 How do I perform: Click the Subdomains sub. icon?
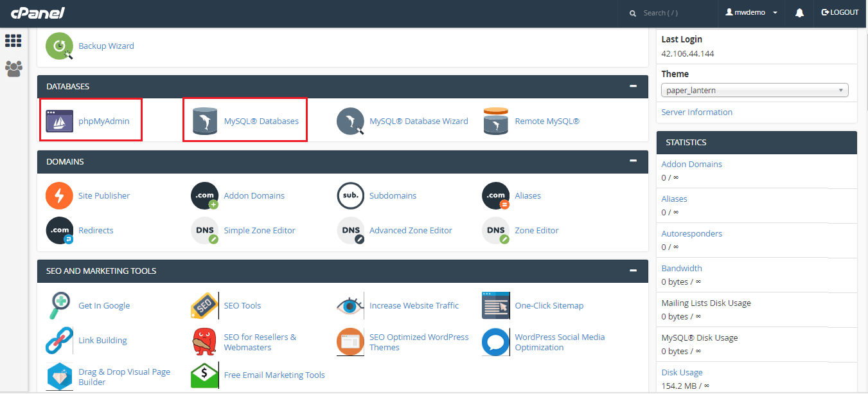point(350,195)
